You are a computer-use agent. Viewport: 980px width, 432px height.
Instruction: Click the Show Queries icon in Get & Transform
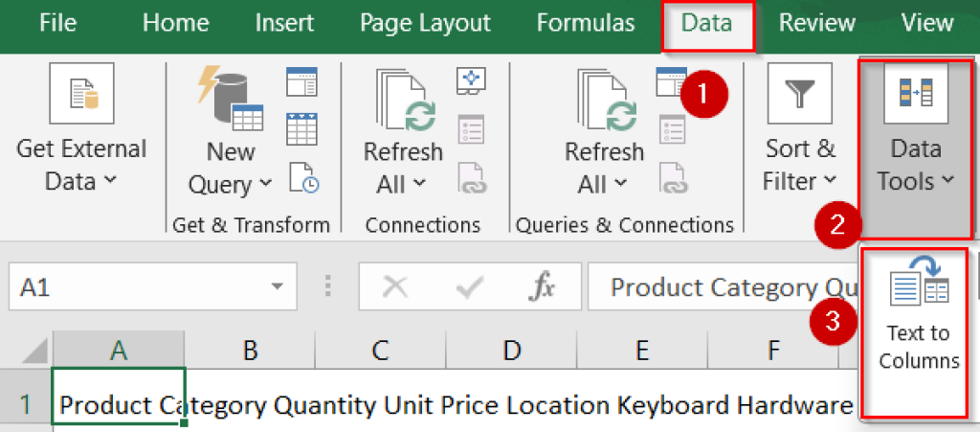301,82
